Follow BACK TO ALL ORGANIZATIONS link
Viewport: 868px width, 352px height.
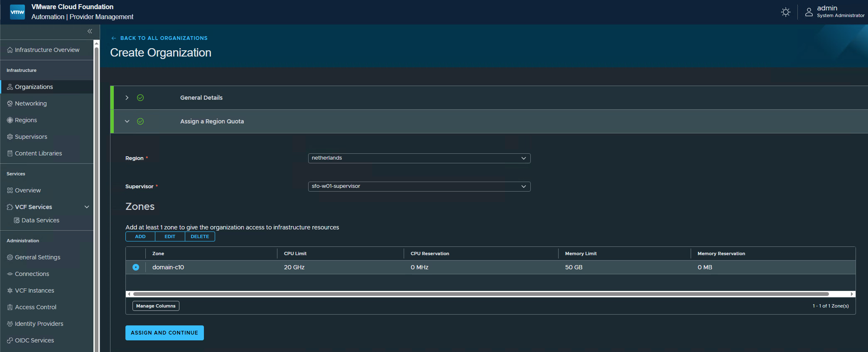164,38
